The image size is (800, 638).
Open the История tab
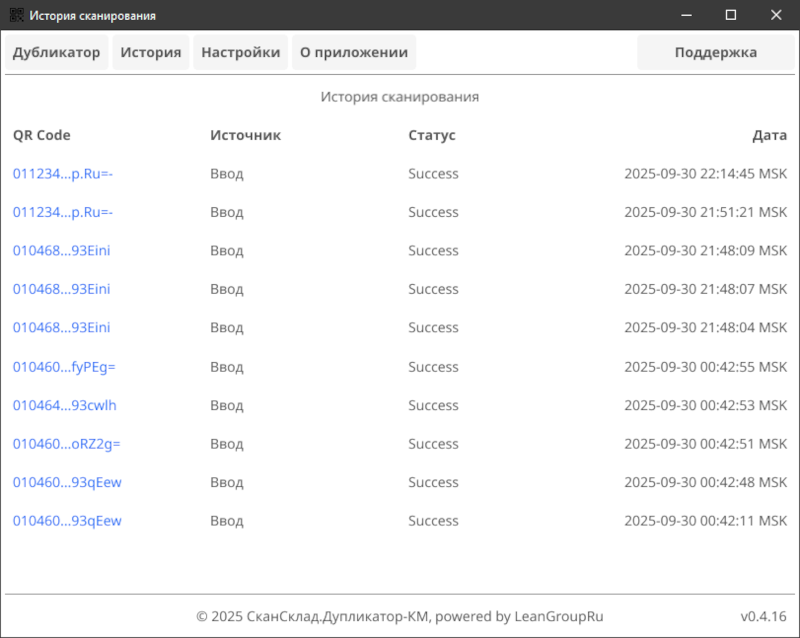tap(151, 53)
